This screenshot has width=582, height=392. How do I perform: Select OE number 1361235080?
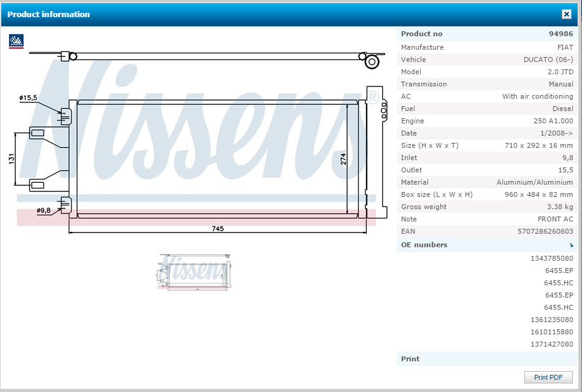tap(551, 320)
